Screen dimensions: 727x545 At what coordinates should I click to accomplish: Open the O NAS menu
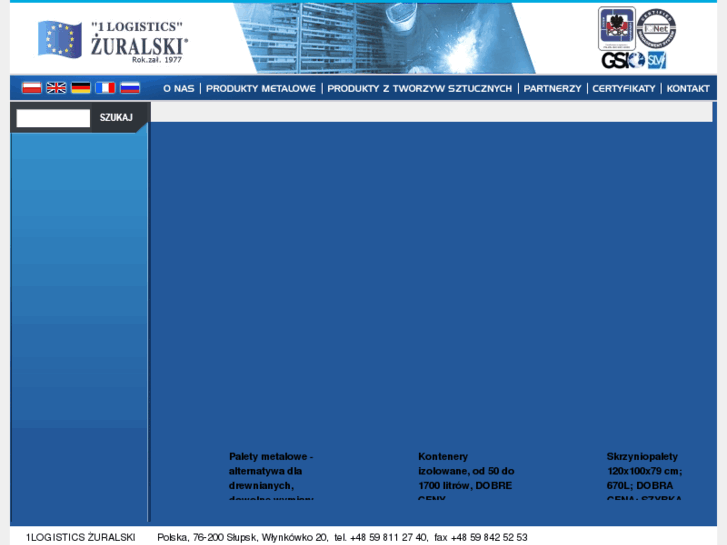(x=179, y=89)
